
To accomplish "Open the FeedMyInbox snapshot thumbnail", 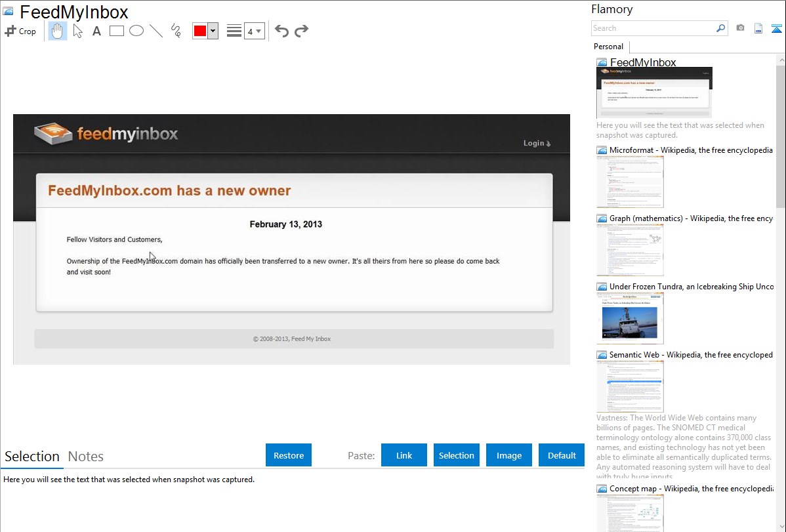I will 654,92.
